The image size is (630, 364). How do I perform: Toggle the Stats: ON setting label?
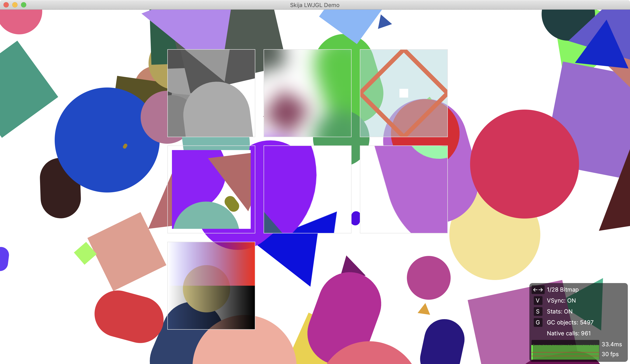coord(560,311)
